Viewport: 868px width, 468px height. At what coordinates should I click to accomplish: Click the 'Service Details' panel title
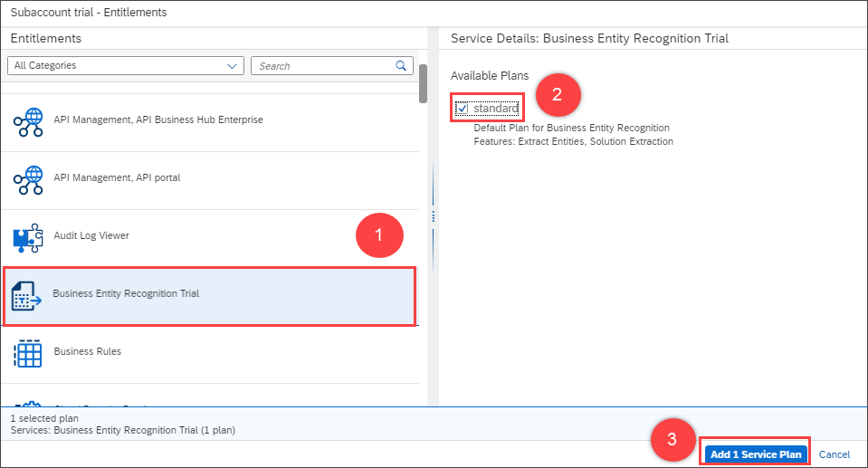(x=589, y=38)
